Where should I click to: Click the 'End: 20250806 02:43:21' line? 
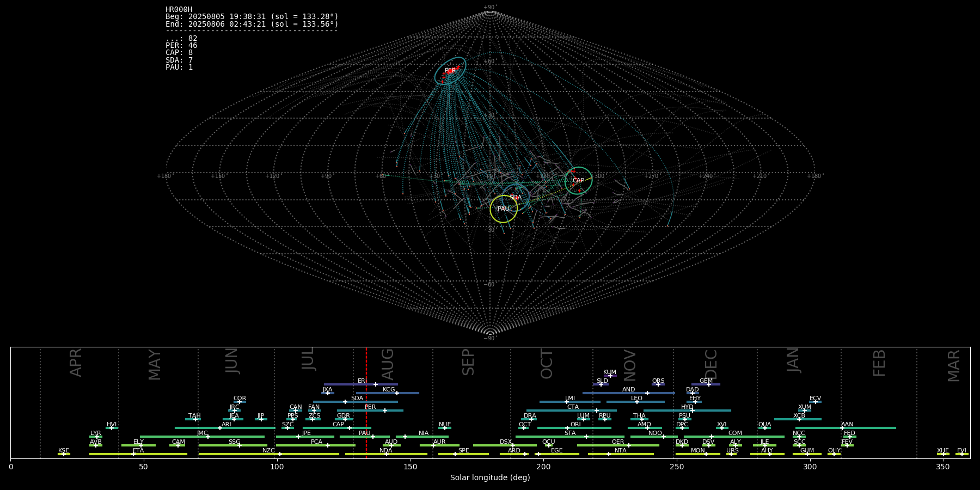(x=252, y=24)
